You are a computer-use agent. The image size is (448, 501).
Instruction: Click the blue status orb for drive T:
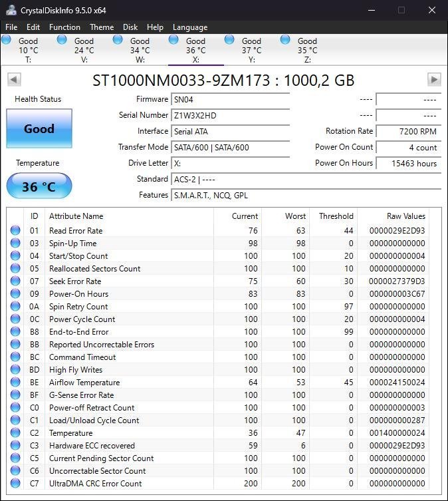7,40
